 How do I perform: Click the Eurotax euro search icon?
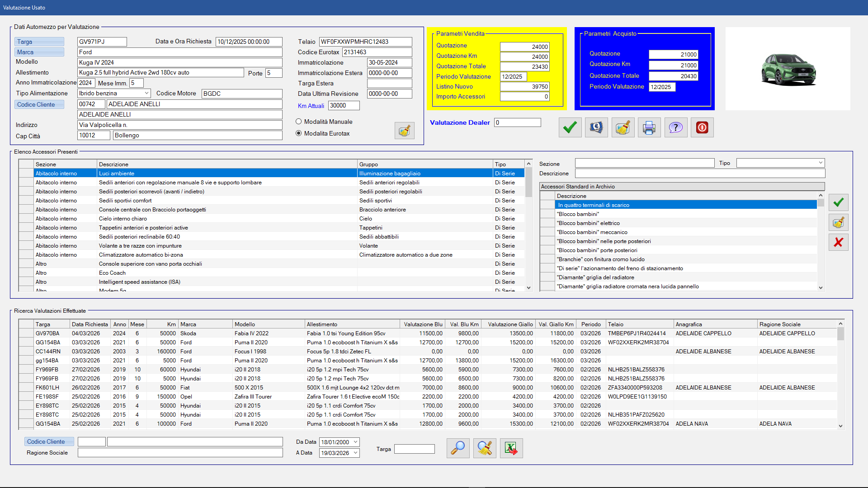point(596,127)
